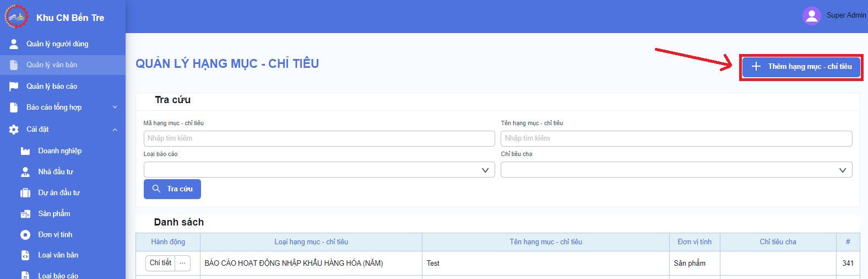Click the document icon beside Quản lý văn bản
This screenshot has width=868, height=279.
point(14,65)
